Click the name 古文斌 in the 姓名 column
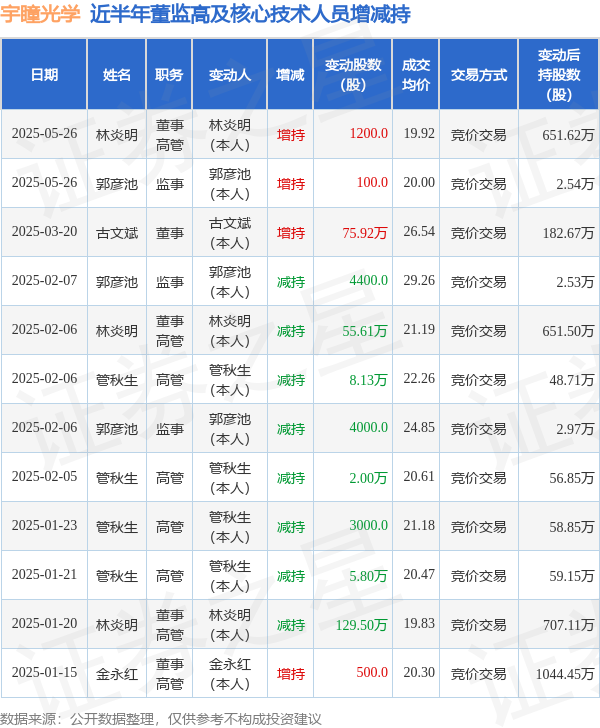Image resolution: width=600 pixels, height=728 pixels. pos(117,233)
